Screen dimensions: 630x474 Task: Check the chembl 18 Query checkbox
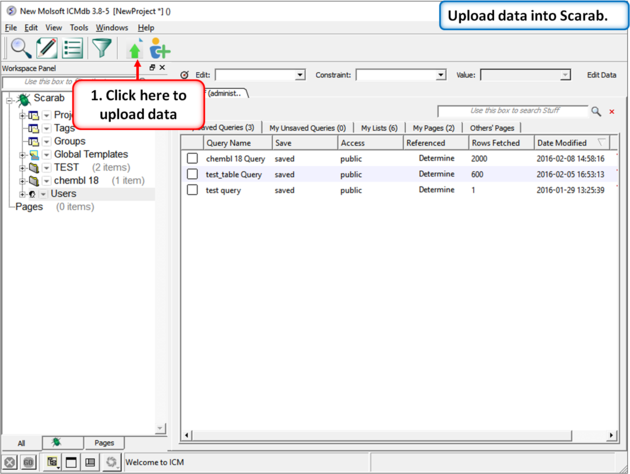(193, 159)
